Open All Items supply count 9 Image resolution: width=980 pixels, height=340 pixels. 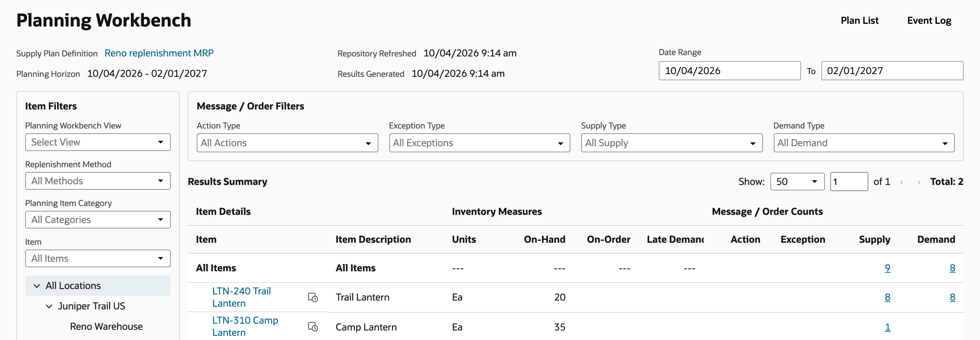[887, 268]
